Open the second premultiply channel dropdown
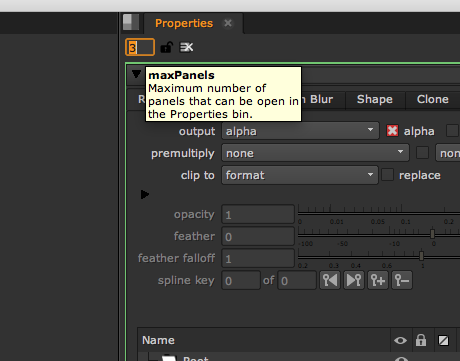Screen dimensions: 460x361 tap(448, 153)
